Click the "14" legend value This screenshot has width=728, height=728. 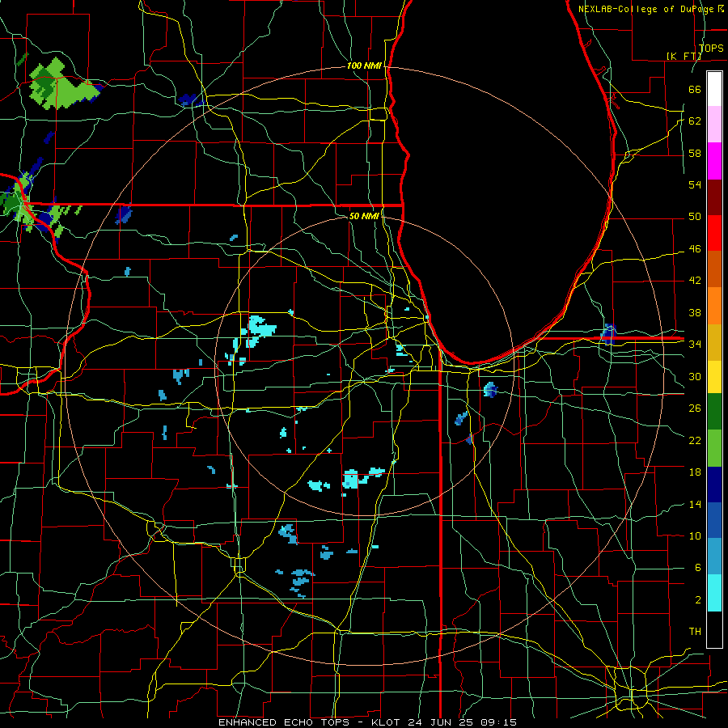click(x=695, y=504)
